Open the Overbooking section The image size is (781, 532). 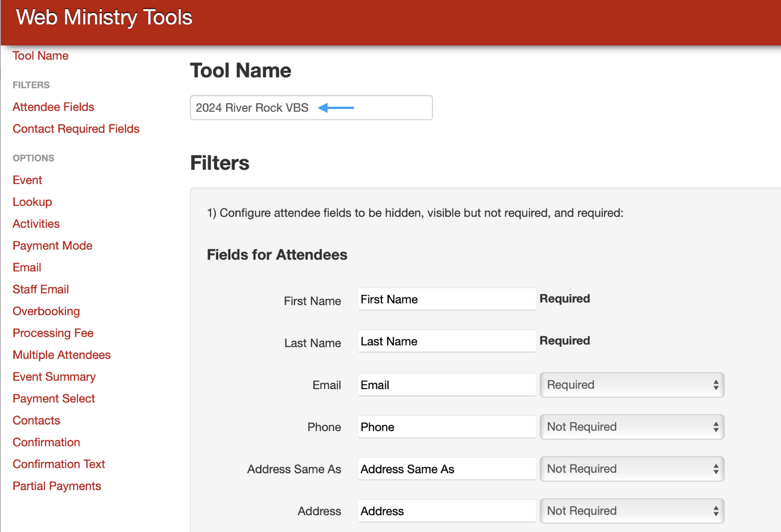point(46,311)
